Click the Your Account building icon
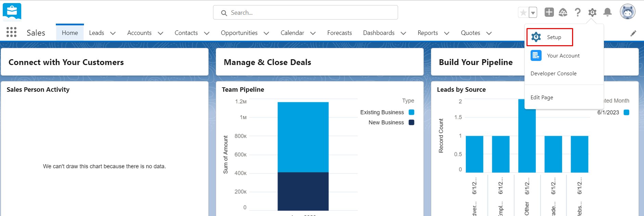The image size is (644, 216). tap(536, 55)
